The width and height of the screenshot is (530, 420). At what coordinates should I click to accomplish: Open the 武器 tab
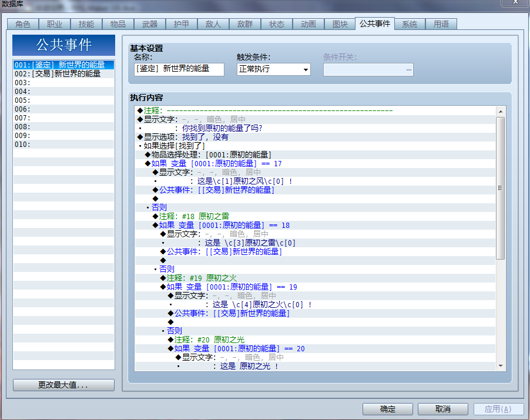click(150, 24)
